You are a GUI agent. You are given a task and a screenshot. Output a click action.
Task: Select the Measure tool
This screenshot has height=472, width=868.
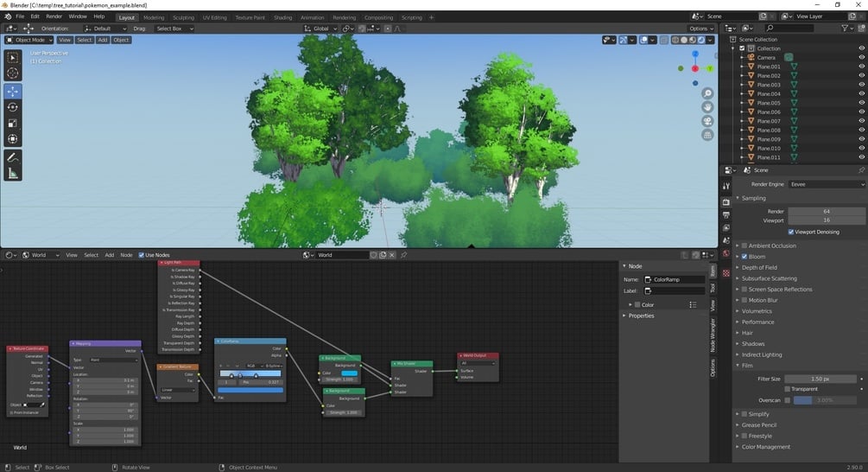click(13, 174)
